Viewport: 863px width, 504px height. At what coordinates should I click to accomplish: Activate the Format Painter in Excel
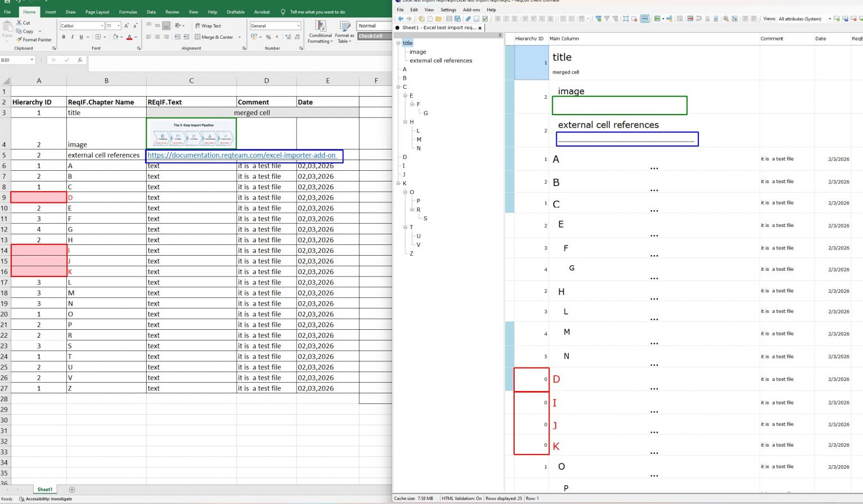click(34, 40)
